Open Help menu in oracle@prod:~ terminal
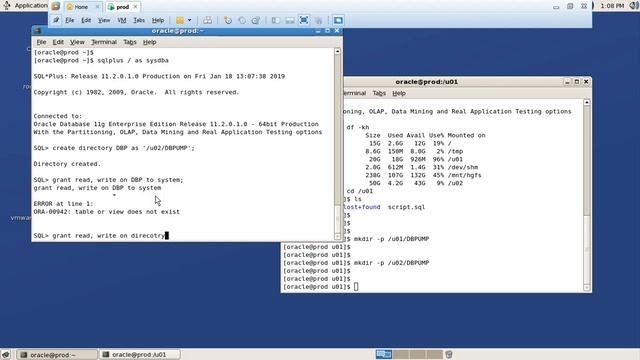The width and height of the screenshot is (640, 360). pyautogui.click(x=149, y=42)
